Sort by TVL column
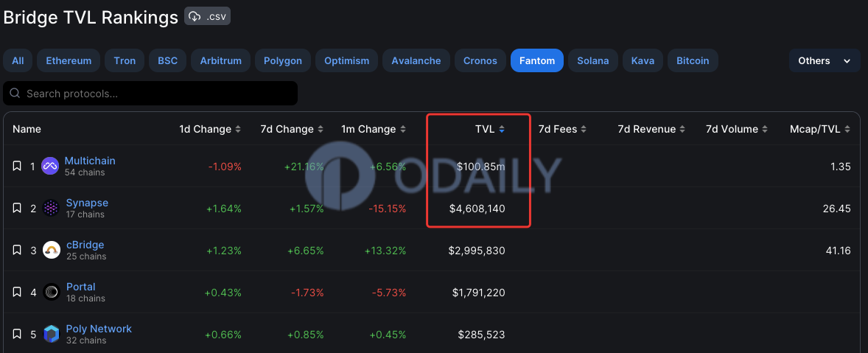Screen dimensions: 868x353 pos(490,130)
